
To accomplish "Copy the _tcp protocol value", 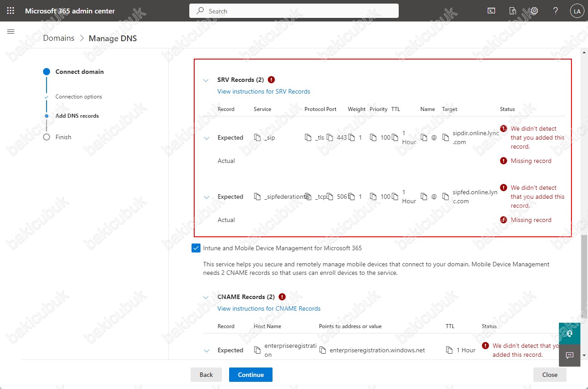I will pos(308,197).
